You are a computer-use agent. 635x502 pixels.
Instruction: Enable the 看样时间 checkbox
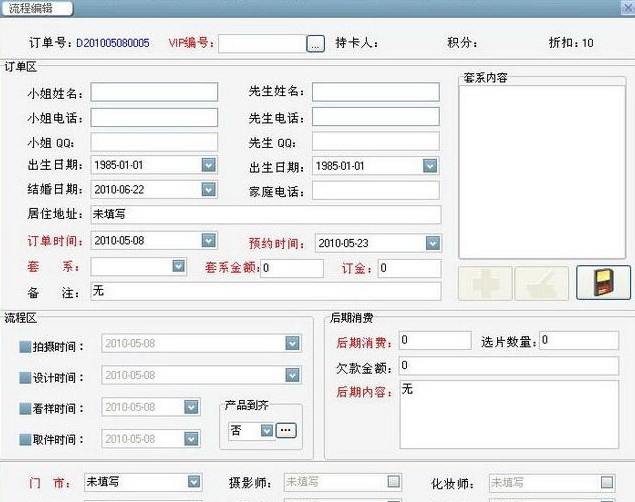coord(25,408)
